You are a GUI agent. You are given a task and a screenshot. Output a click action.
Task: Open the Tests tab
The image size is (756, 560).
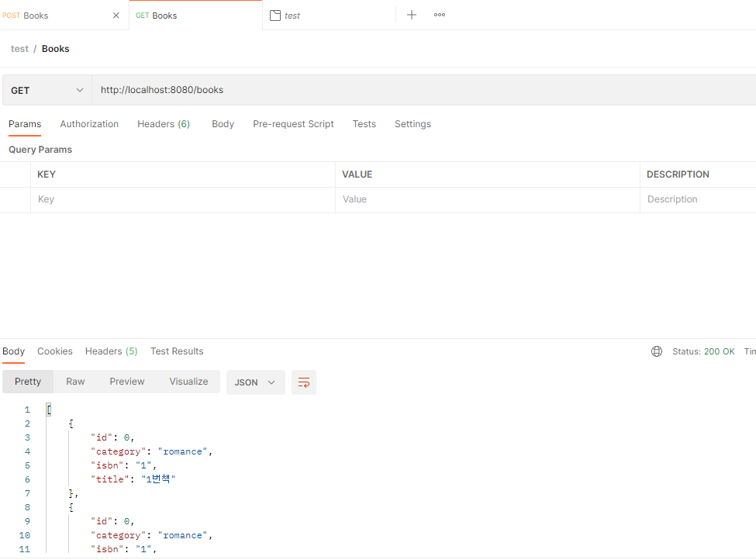click(x=364, y=124)
